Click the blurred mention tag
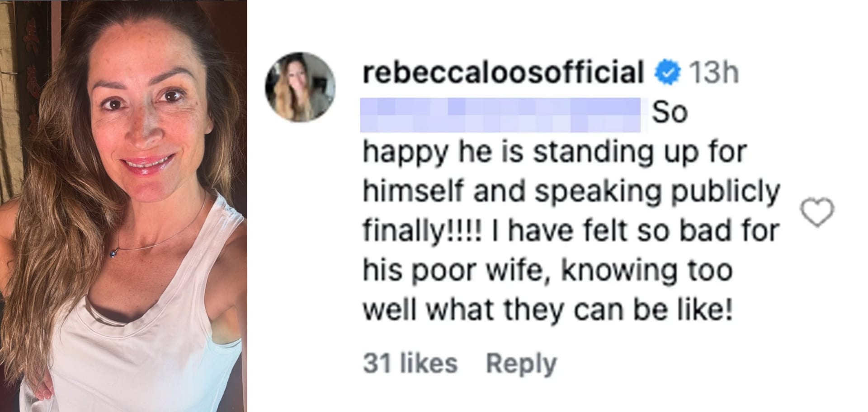868x412 pixels. tap(500, 115)
